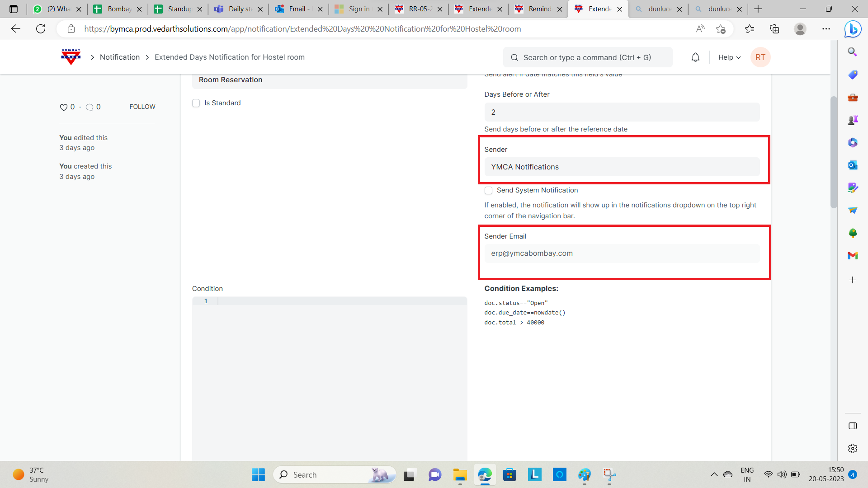868x488 pixels.
Task: Click the Bombay YMCA logo
Action: tap(71, 57)
